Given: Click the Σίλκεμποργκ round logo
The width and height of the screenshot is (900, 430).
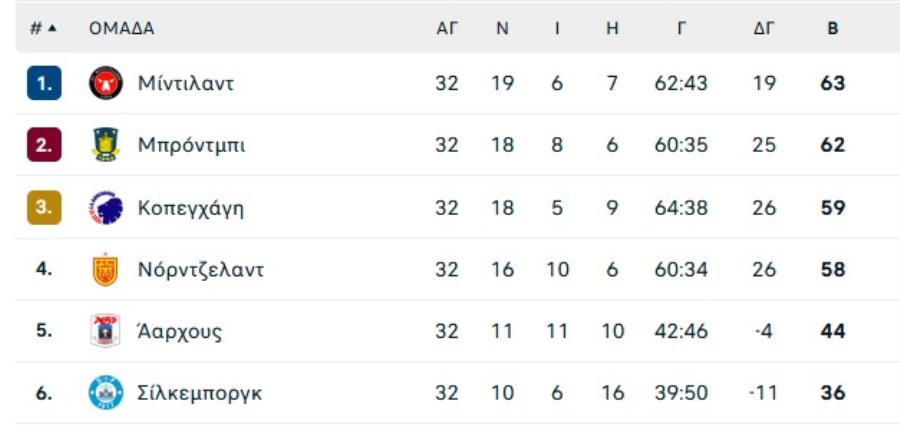Looking at the screenshot, I should pos(106,393).
